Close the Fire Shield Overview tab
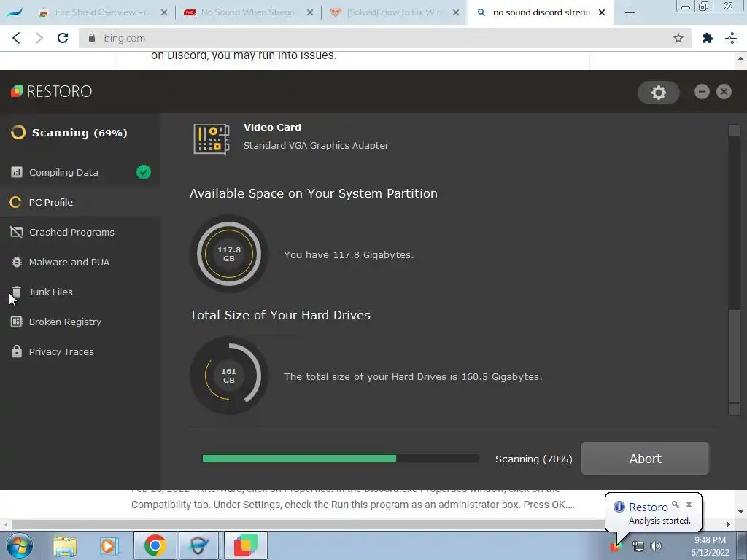Viewport: 747px width, 560px height. 164,12
